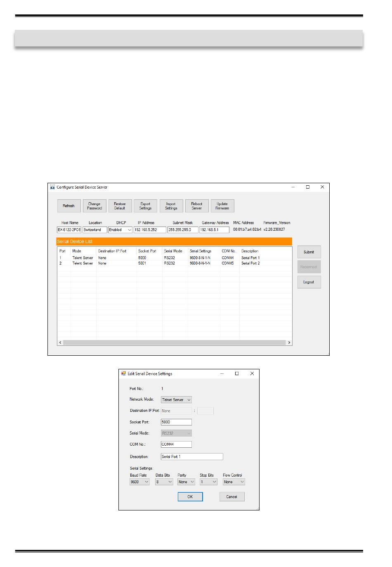Click the right arrow of the horizontal scrollbar

(x=289, y=343)
